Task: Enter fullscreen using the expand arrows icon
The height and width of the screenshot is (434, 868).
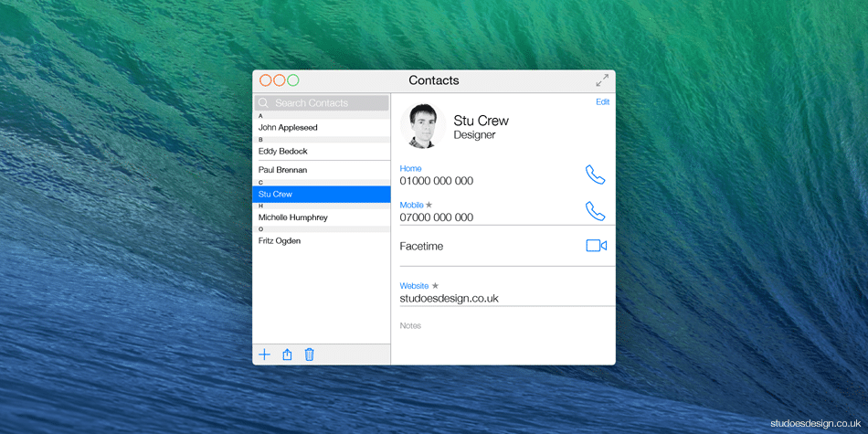Action: coord(602,80)
